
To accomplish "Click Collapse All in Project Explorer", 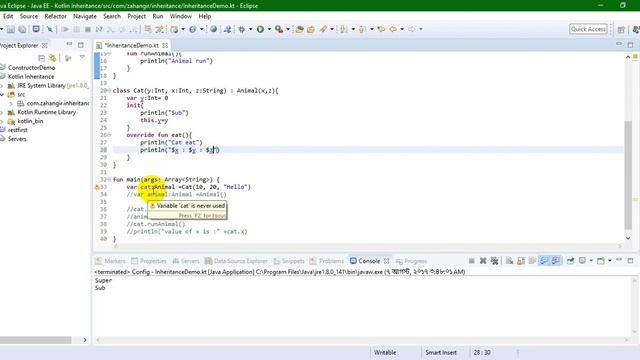I will click(41, 58).
